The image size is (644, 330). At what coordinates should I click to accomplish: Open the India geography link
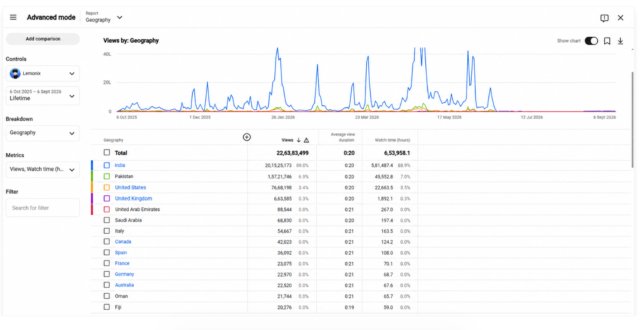120,165
